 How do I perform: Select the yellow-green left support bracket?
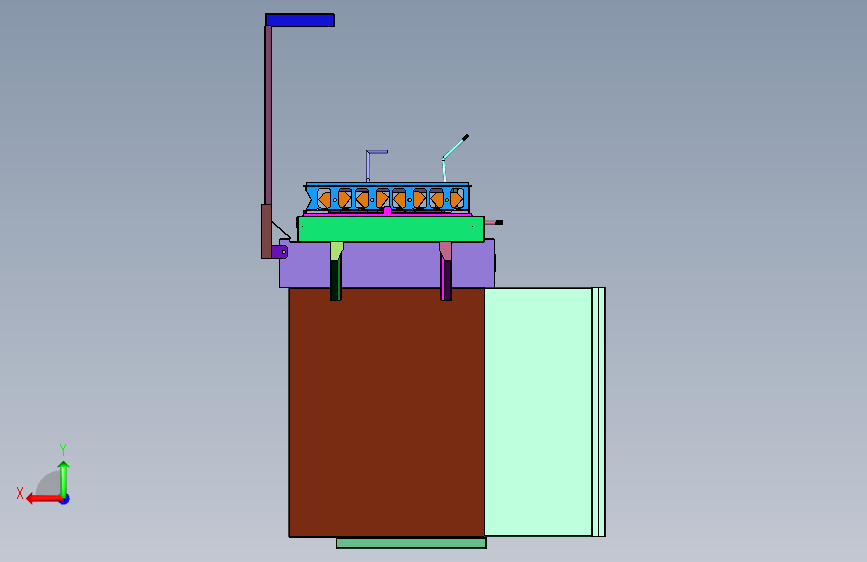[x=336, y=250]
